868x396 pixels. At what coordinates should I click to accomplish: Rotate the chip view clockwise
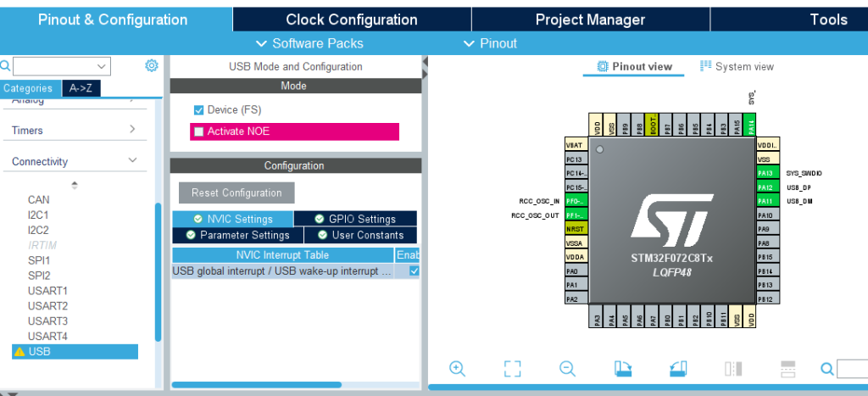coord(623,368)
